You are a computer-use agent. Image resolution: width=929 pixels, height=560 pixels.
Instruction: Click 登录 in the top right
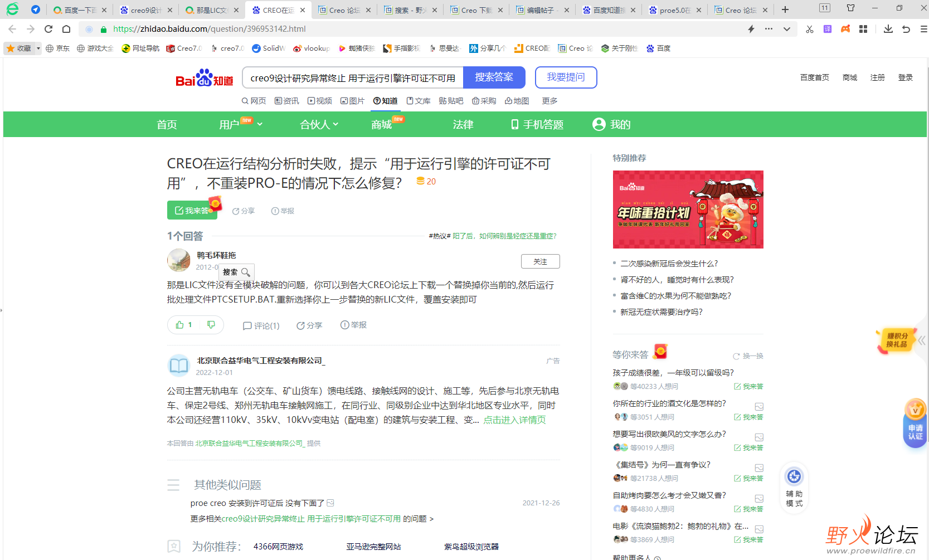coord(905,77)
